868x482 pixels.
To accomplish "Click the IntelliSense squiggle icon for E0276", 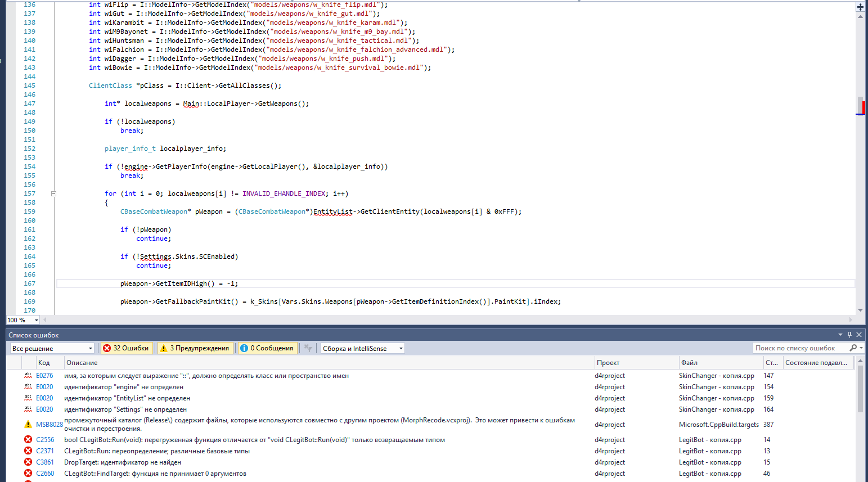I will pos(28,376).
